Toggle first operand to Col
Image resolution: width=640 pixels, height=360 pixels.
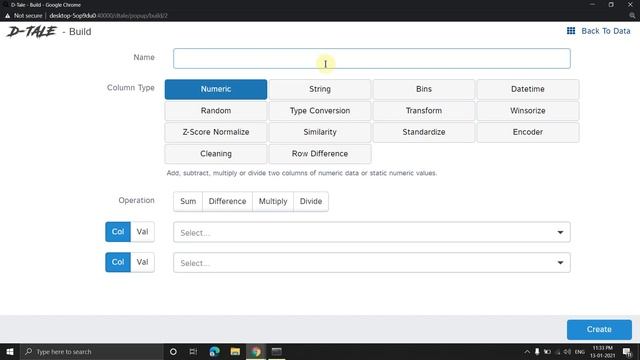tap(118, 232)
